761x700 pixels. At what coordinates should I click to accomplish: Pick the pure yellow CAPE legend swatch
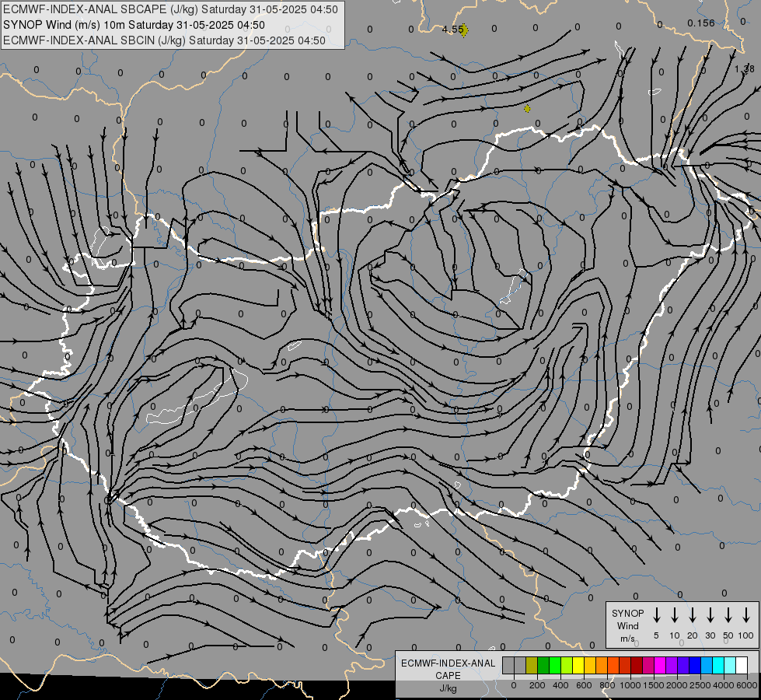pyautogui.click(x=578, y=665)
